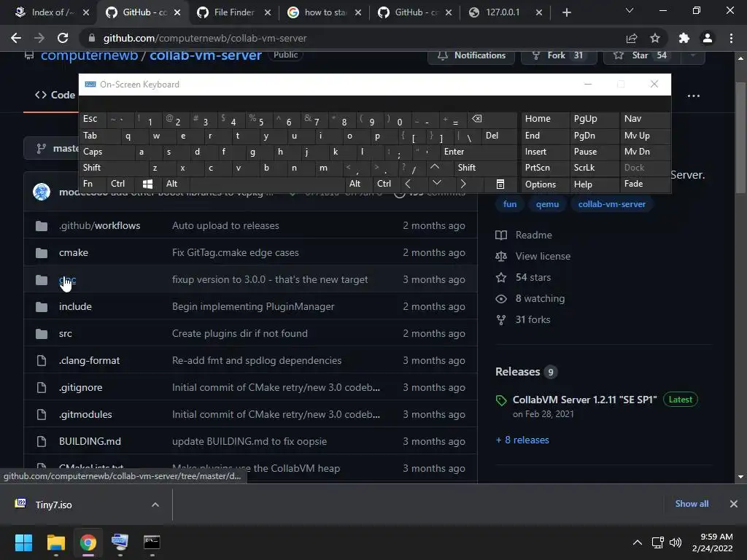
Task: Toggle left Ctrl on On-Screen Keyboard
Action: click(121, 184)
